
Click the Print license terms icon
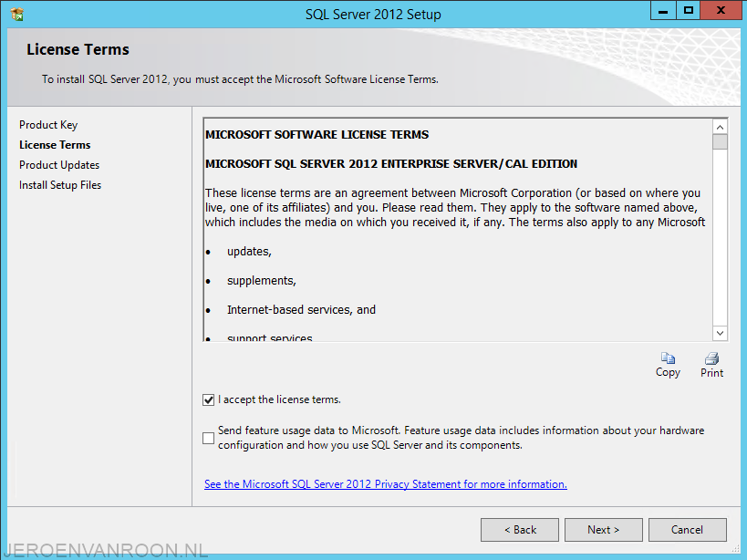pyautogui.click(x=711, y=358)
